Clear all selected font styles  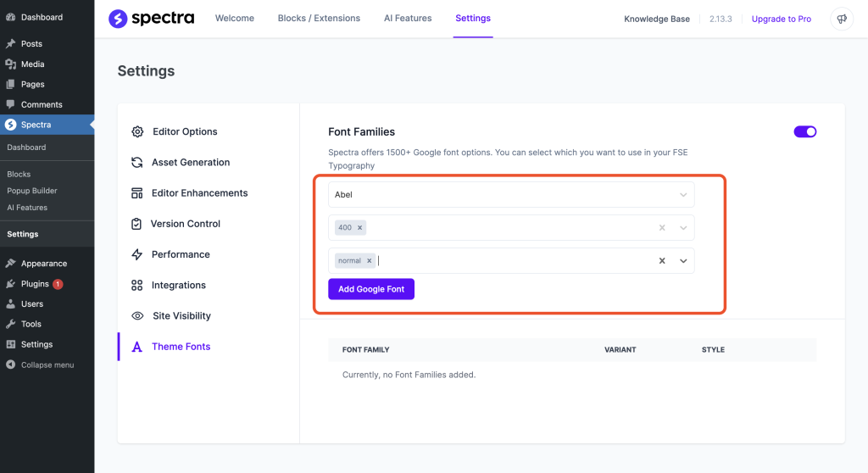pyautogui.click(x=662, y=261)
